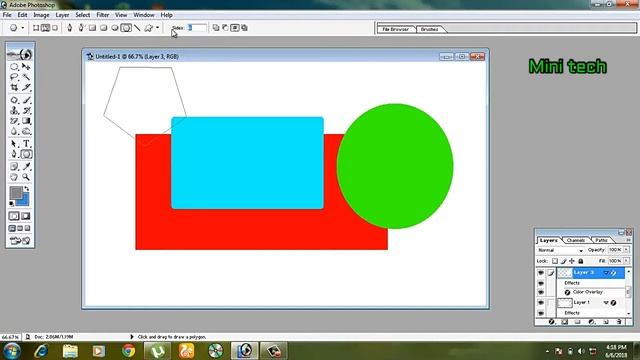Enable Paths mode in options bar
The image size is (640, 360).
point(45,28)
